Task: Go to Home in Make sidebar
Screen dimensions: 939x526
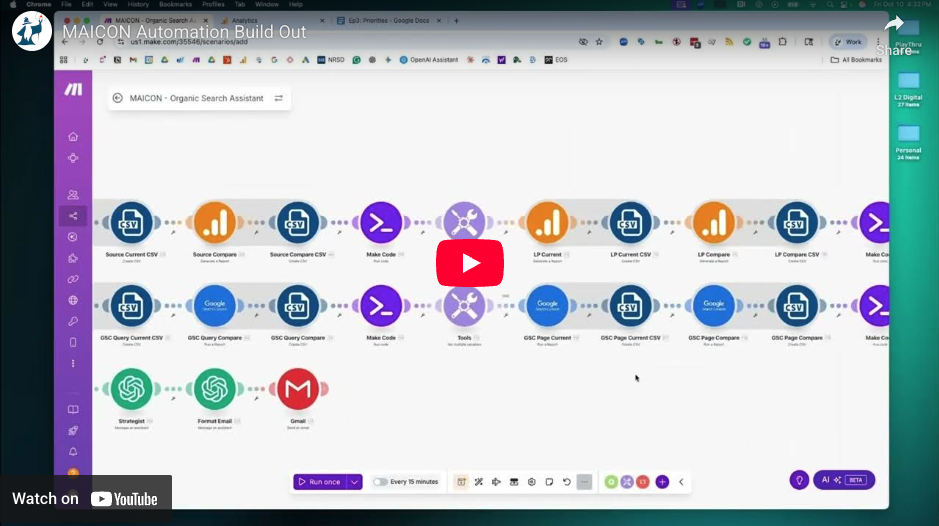Action: [73, 137]
